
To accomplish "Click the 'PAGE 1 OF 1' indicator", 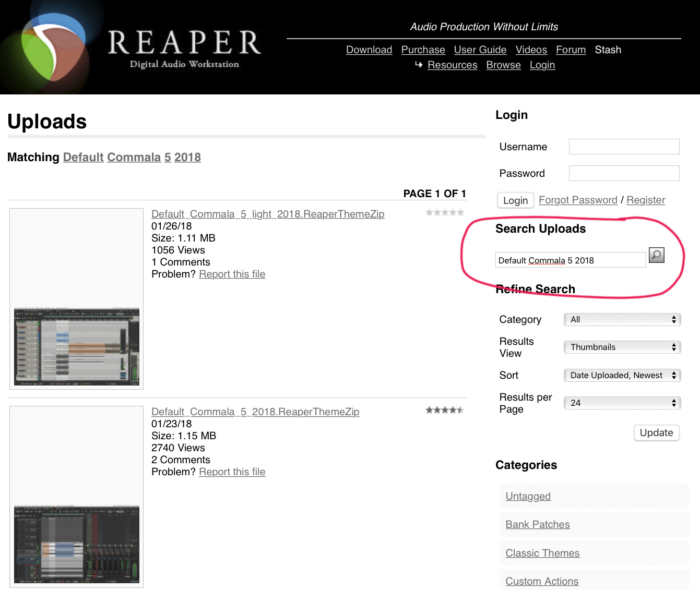I will click(434, 194).
